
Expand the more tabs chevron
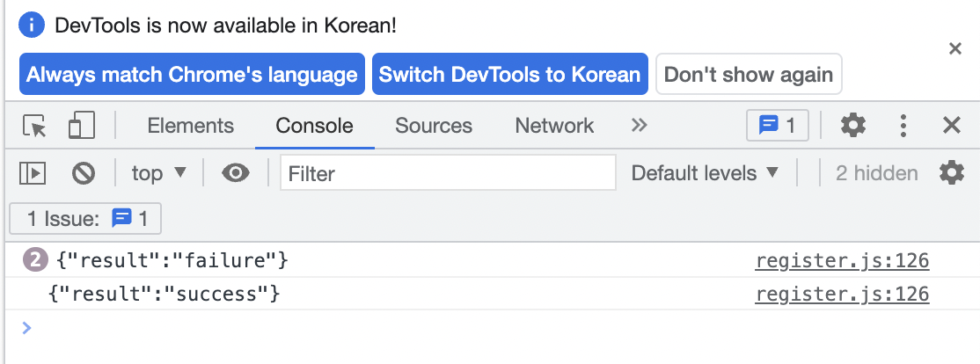click(639, 126)
